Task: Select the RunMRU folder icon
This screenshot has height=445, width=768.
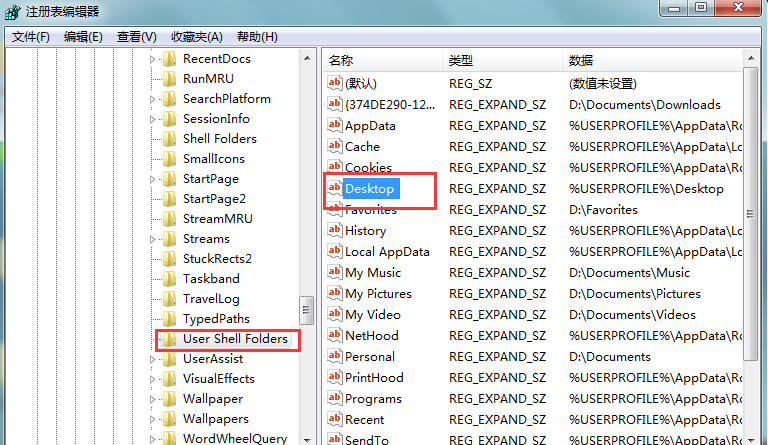Action: 169,79
